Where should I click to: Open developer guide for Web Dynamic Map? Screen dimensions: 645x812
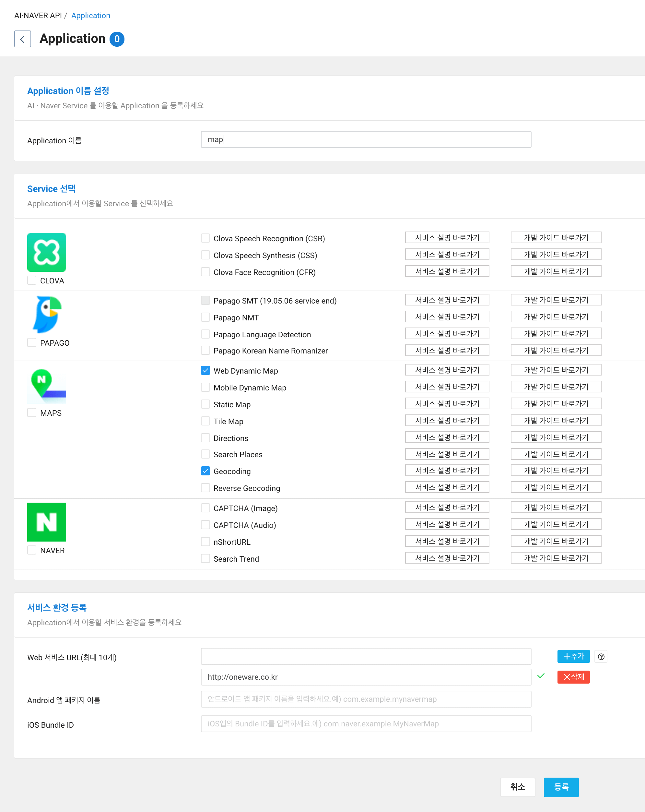coord(556,370)
